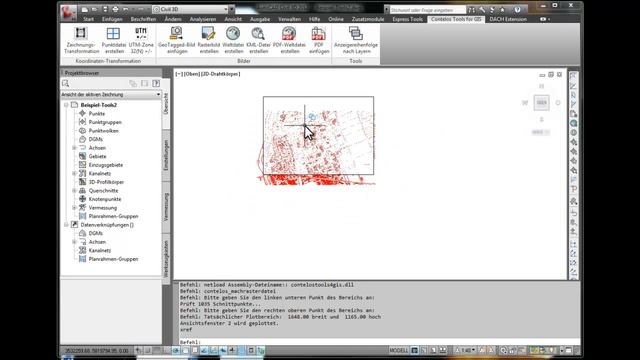The height and width of the screenshot is (360, 640).
Task: Select Planrahmen-Gruppen under Datenverknüpfungen
Action: [113, 259]
